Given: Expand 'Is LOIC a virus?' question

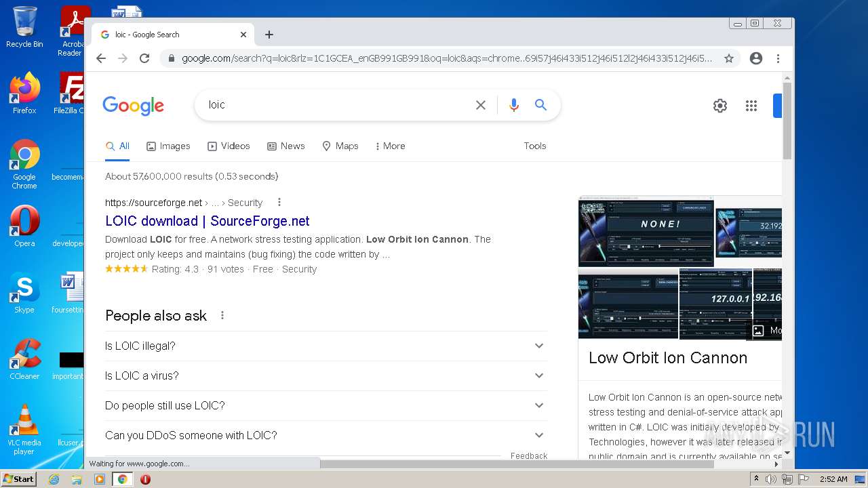Looking at the screenshot, I should pos(326,375).
